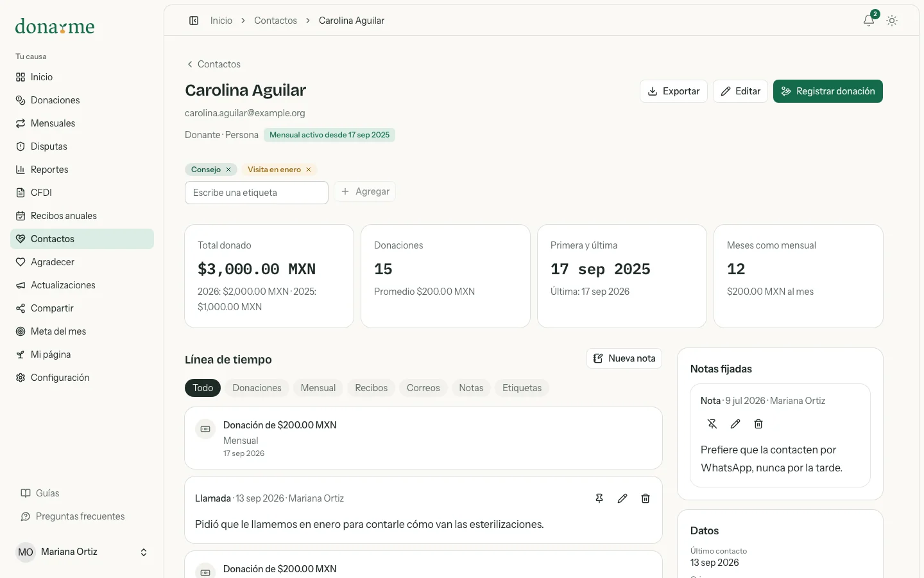The image size is (924, 578).
Task: Focus the Escribe una etiqueta field
Action: [257, 193]
